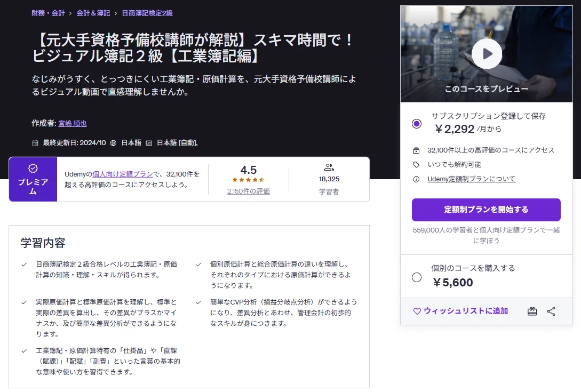581x392 pixels.
Task: Click the 4.5 rating score
Action: click(x=248, y=170)
